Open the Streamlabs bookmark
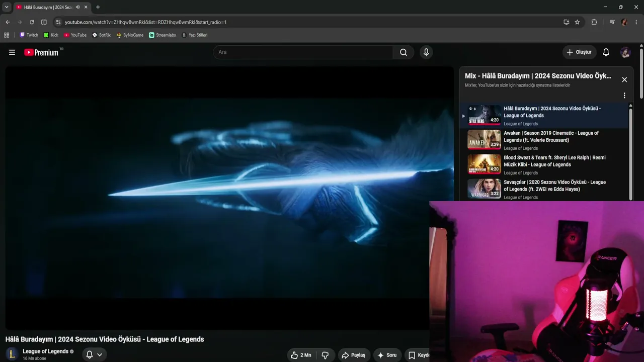The height and width of the screenshot is (362, 644). click(x=162, y=35)
